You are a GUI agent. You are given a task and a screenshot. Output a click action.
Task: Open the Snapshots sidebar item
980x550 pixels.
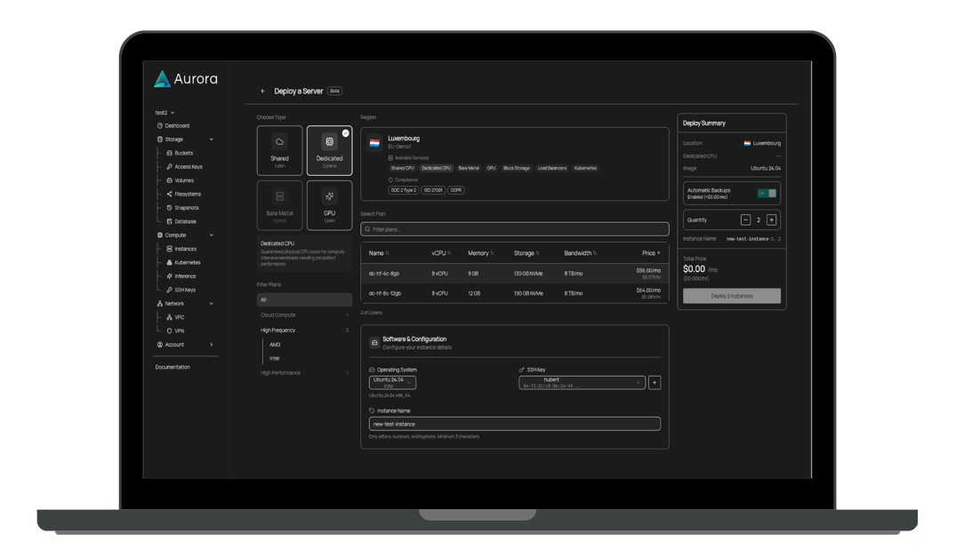pyautogui.click(x=186, y=208)
